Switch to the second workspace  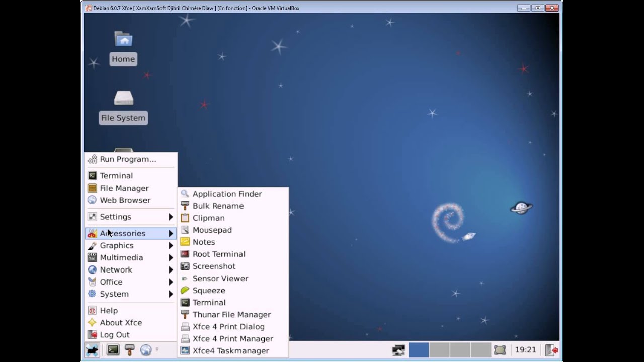[x=439, y=350]
